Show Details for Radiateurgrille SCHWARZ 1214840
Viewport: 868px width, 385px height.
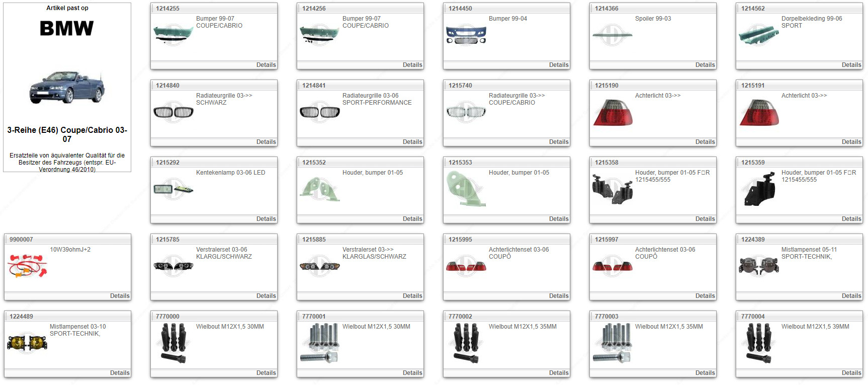(266, 142)
